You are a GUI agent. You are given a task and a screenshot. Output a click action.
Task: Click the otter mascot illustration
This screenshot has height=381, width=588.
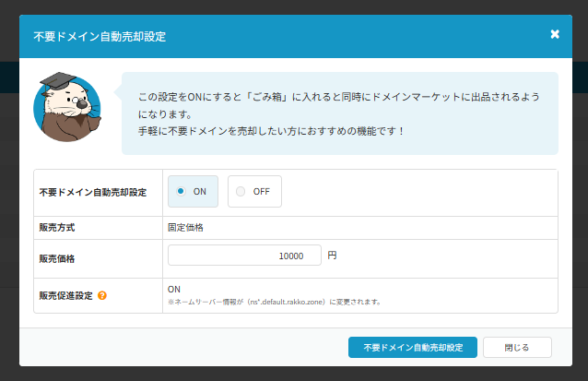[x=66, y=108]
